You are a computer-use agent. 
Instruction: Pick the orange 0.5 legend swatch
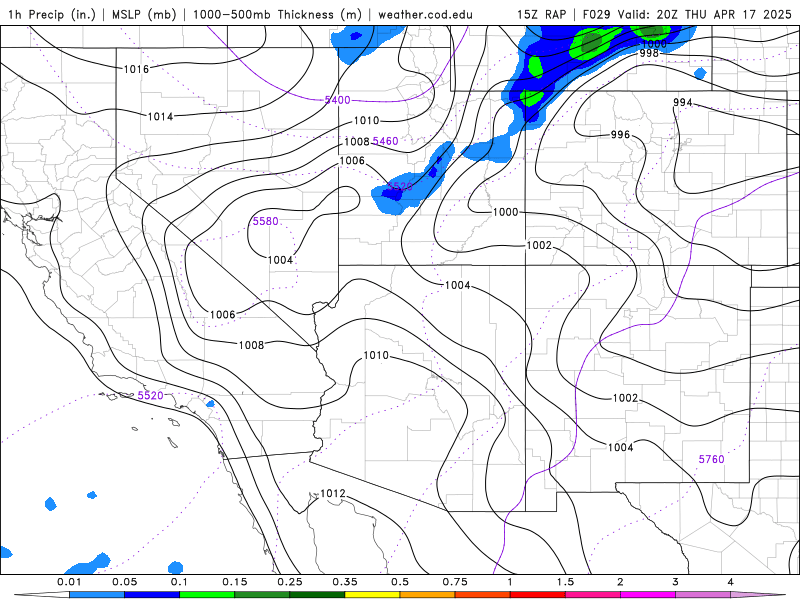pyautogui.click(x=428, y=595)
